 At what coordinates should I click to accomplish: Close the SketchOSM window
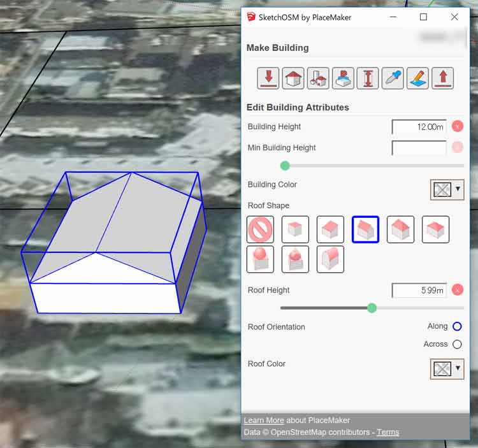[454, 17]
